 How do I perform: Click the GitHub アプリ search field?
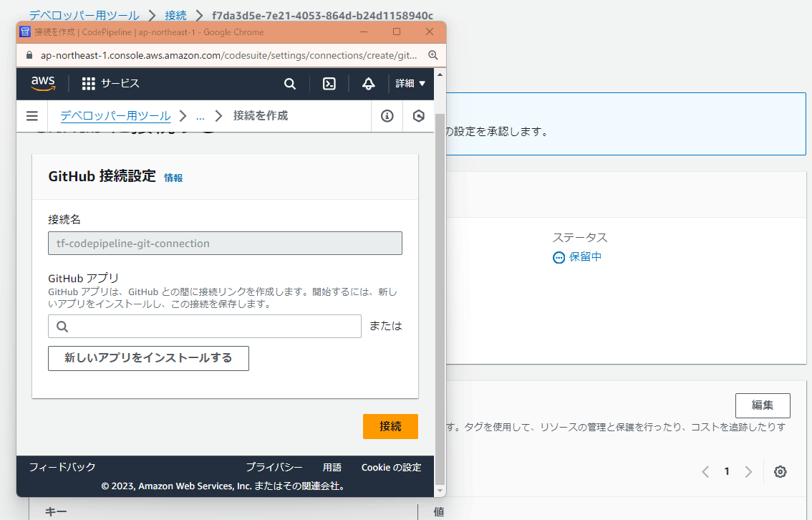point(205,327)
